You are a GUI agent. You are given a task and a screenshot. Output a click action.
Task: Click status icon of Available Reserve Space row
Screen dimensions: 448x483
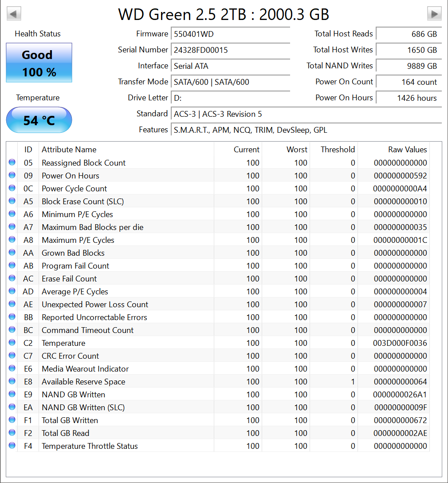12,381
